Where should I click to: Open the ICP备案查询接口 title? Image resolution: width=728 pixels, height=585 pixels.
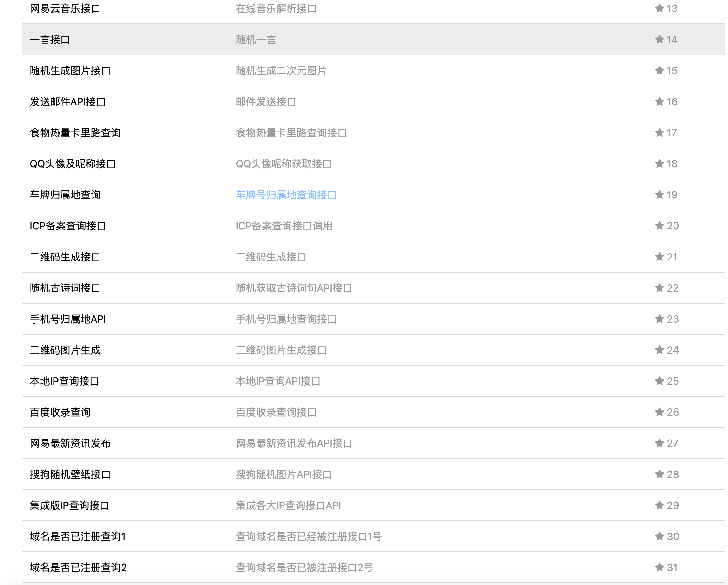coord(68,226)
